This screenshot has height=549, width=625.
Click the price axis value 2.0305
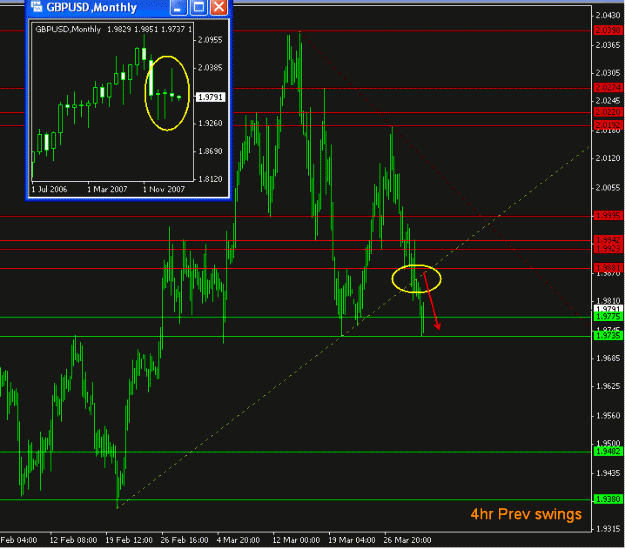coord(608,73)
